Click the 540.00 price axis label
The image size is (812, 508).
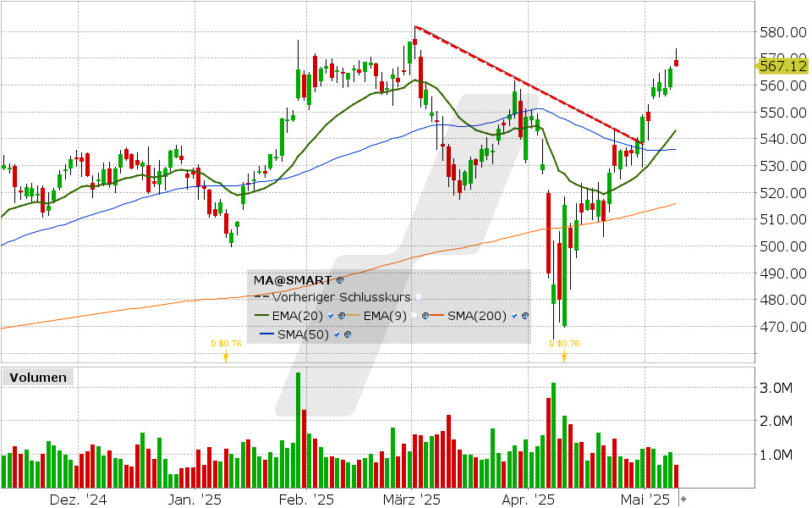point(782,139)
